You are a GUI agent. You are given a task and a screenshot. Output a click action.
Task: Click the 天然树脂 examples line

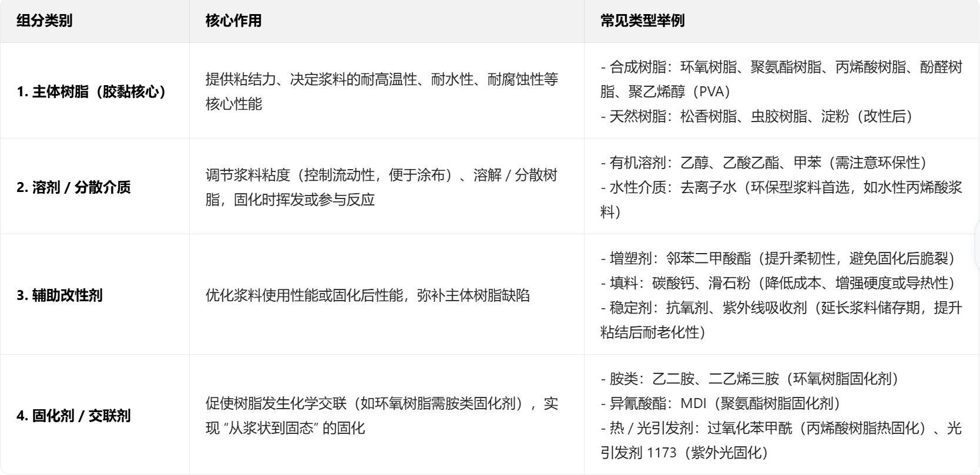tap(758, 116)
